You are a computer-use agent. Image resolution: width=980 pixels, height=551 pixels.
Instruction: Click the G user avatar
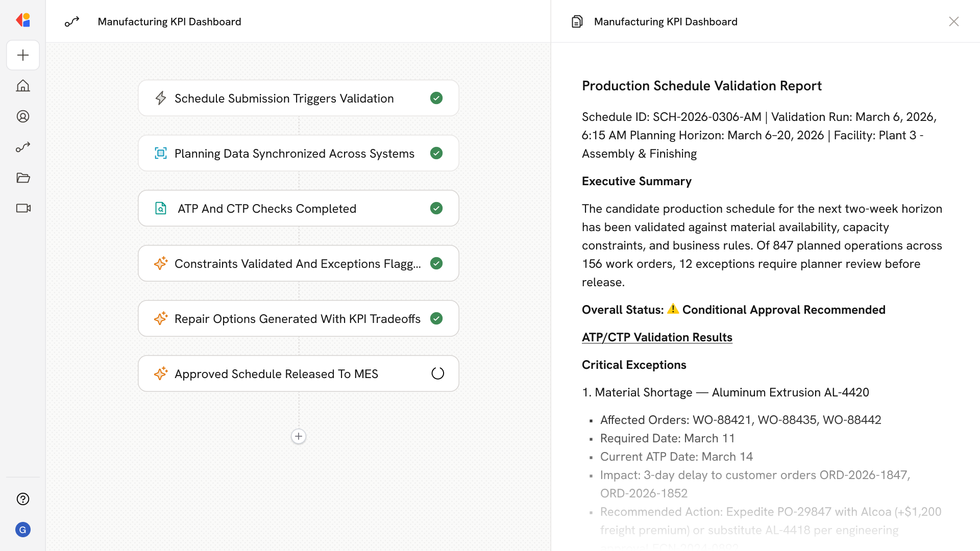pos(23,530)
